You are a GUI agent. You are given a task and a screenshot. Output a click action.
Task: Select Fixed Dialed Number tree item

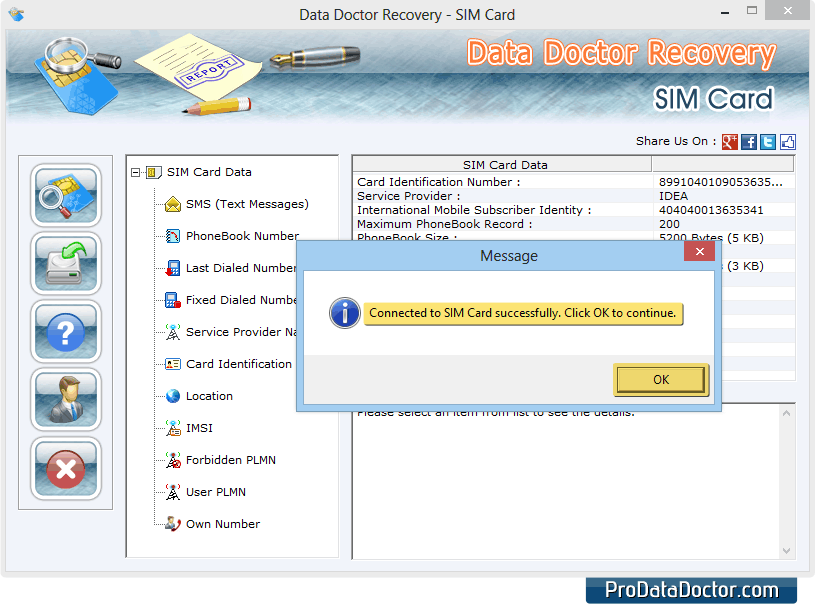pos(241,300)
